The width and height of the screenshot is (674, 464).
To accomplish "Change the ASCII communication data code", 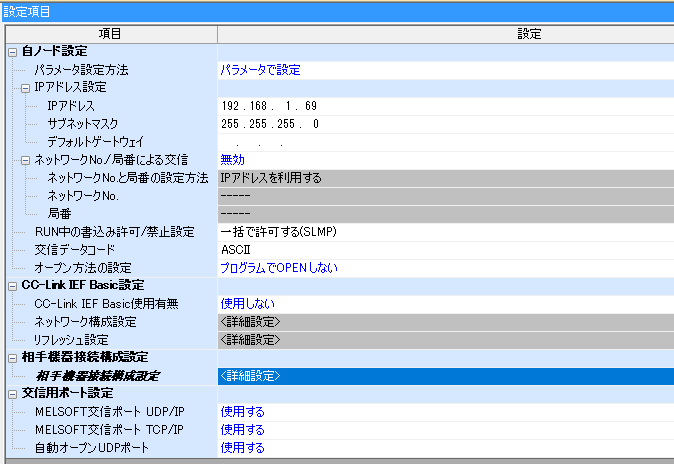I will [235, 250].
